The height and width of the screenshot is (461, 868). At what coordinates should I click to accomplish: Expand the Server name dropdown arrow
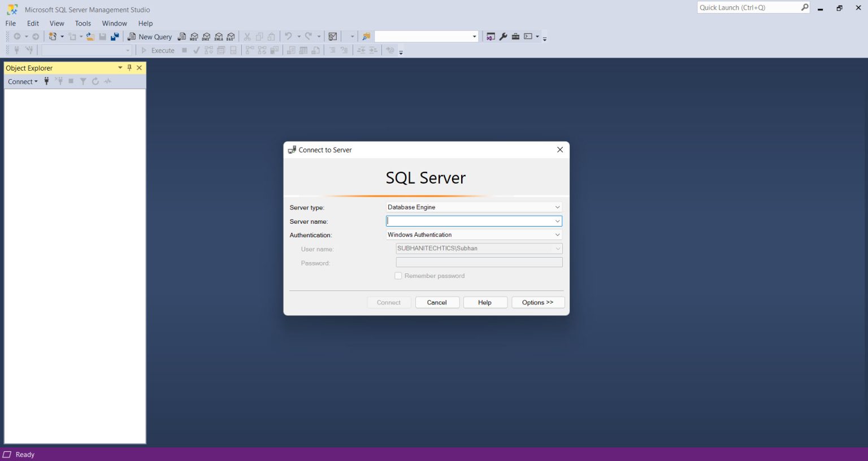pyautogui.click(x=557, y=221)
